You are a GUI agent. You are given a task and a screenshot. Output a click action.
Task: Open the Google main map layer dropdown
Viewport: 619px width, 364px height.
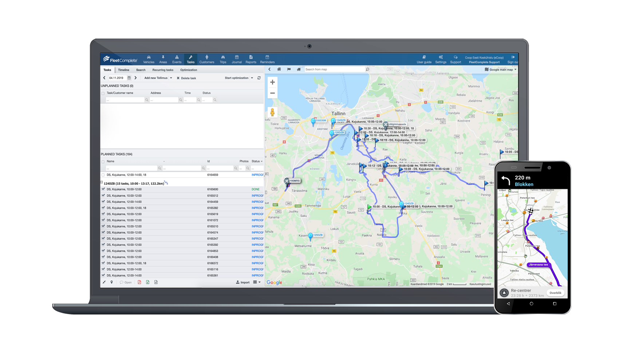501,70
